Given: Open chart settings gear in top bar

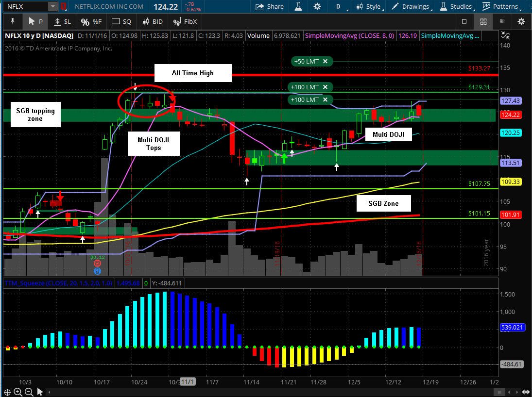Looking at the screenshot, I should (x=317, y=6).
